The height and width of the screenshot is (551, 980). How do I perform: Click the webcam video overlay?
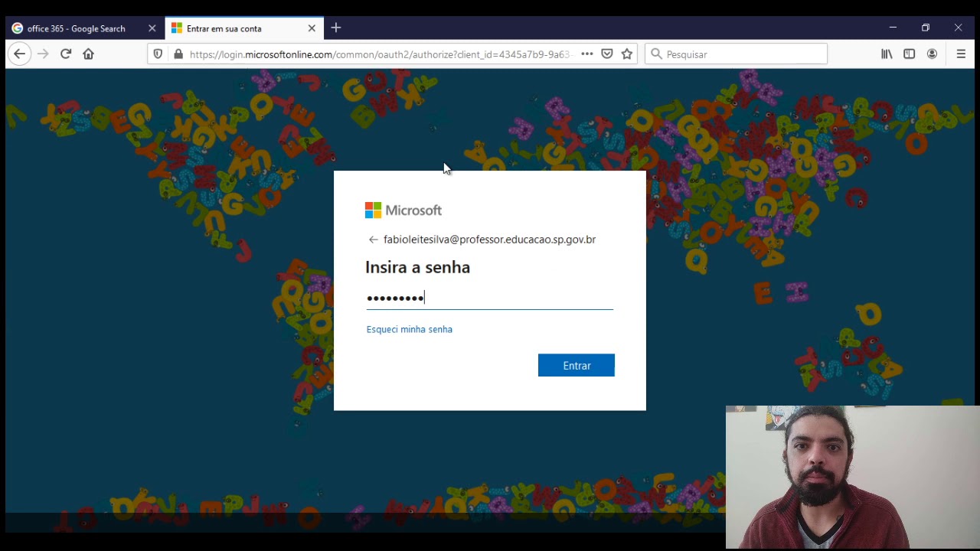pyautogui.click(x=852, y=477)
